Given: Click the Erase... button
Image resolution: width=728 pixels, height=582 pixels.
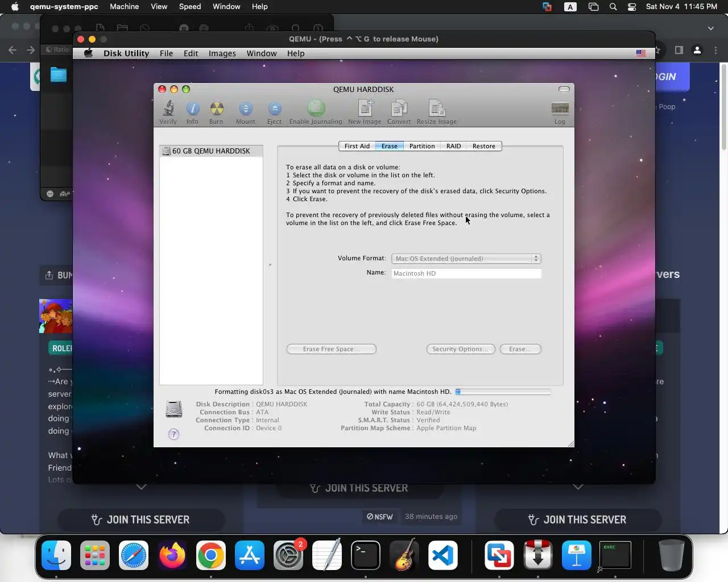Looking at the screenshot, I should tap(520, 349).
